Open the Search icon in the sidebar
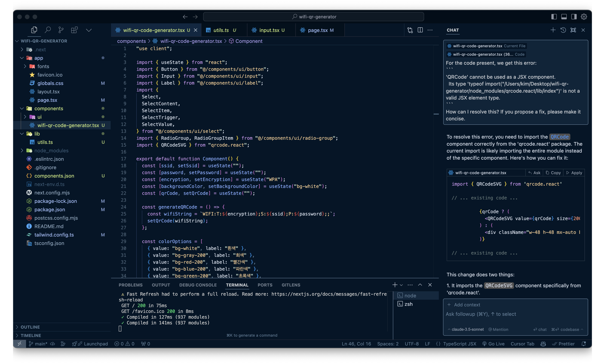Image resolution: width=605 pixels, height=364 pixels. pos(48,30)
